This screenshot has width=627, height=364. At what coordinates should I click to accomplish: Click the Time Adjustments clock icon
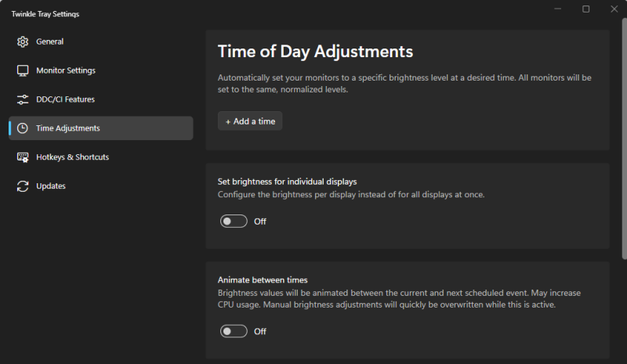[23, 128]
